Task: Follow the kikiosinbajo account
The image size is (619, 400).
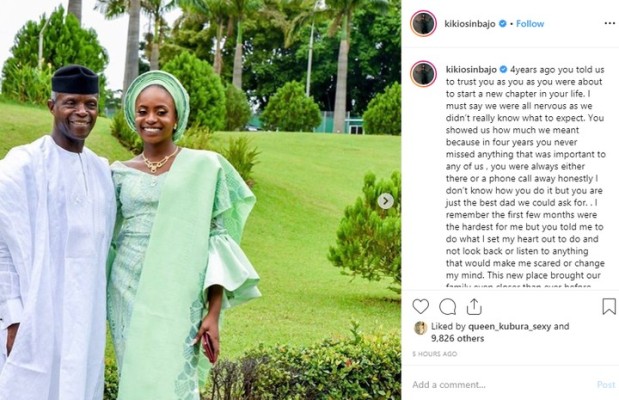Action: click(530, 24)
